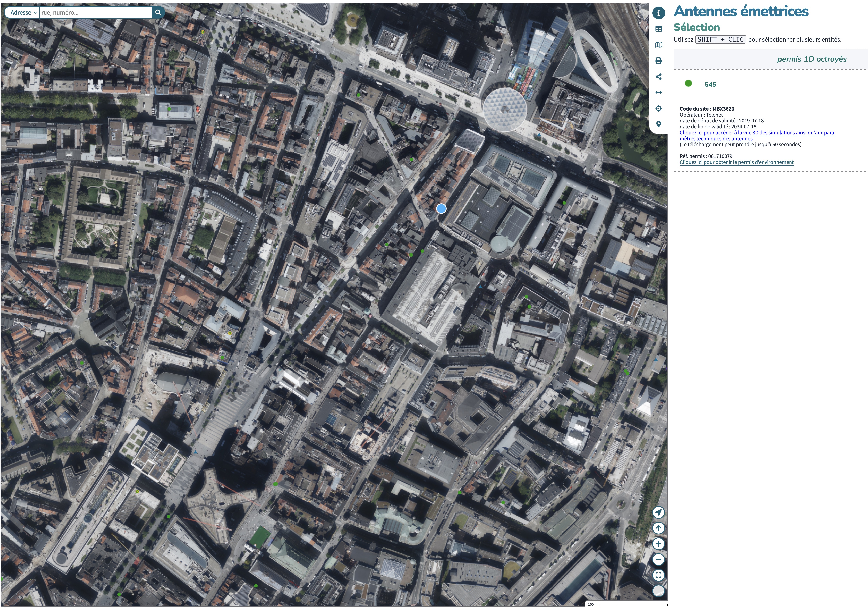The height and width of the screenshot is (608, 868).
Task: Zoom in with the plus button
Action: coord(659,544)
